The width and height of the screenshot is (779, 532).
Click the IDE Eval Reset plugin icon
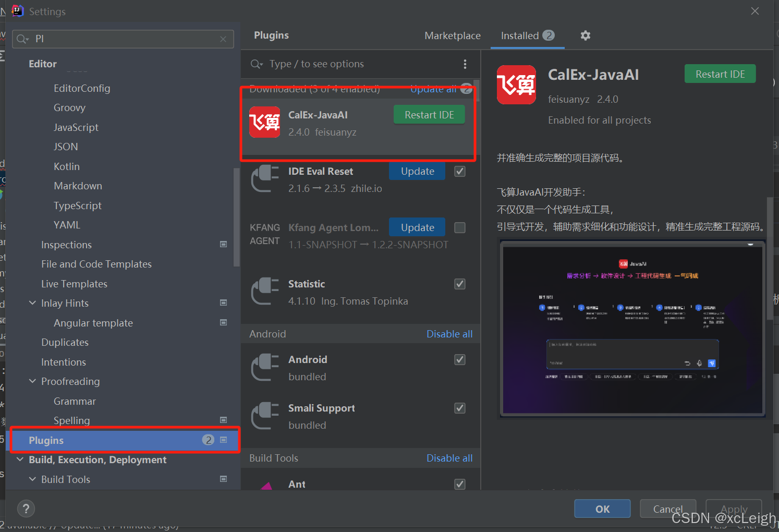[264, 179]
